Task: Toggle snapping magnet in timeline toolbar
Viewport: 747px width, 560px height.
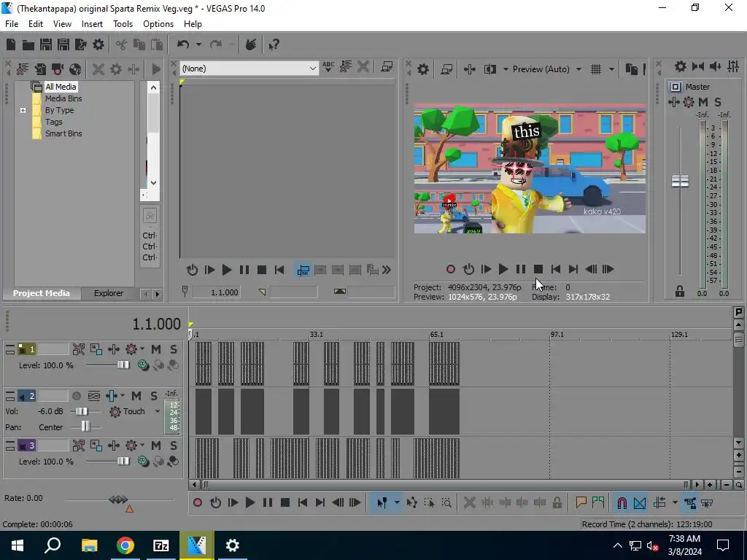Action: [622, 503]
